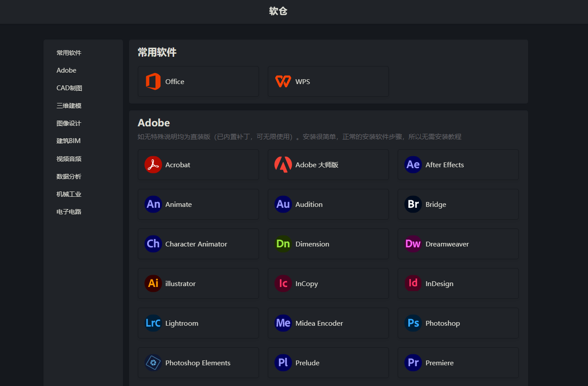The height and width of the screenshot is (386, 588).
Task: Click the Bridge Br icon
Action: [413, 204]
